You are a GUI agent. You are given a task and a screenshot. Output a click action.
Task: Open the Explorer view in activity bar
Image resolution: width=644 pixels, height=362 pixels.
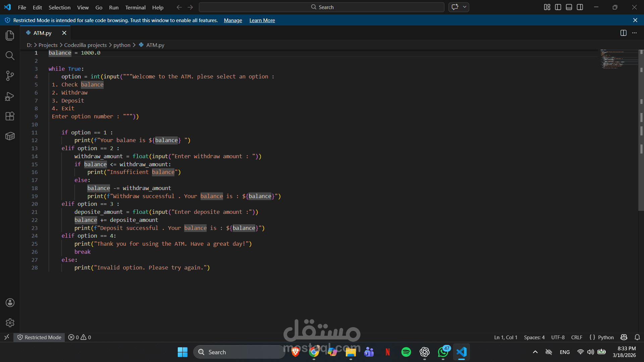click(10, 36)
